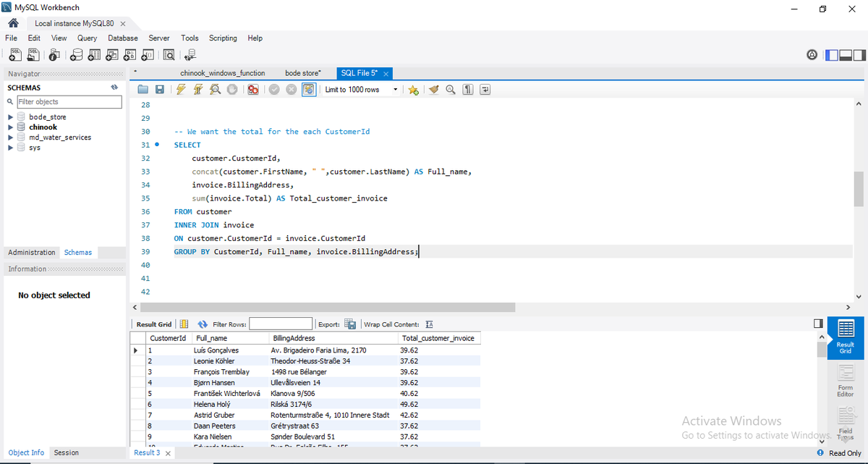Screen dimensions: 868x464
Task: Expand the md_water_services schema
Action: (x=11, y=137)
